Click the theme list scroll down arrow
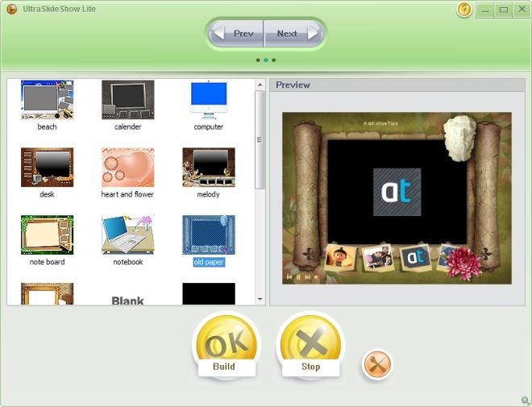The image size is (532, 407). coord(260,299)
